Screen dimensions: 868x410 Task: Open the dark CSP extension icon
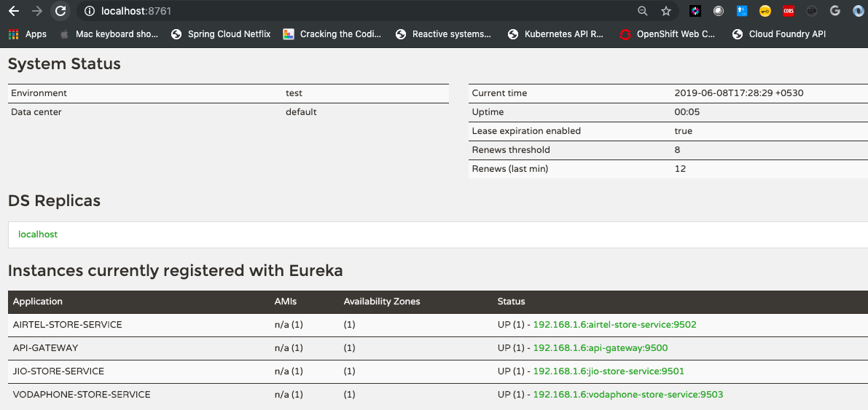pyautogui.click(x=812, y=10)
